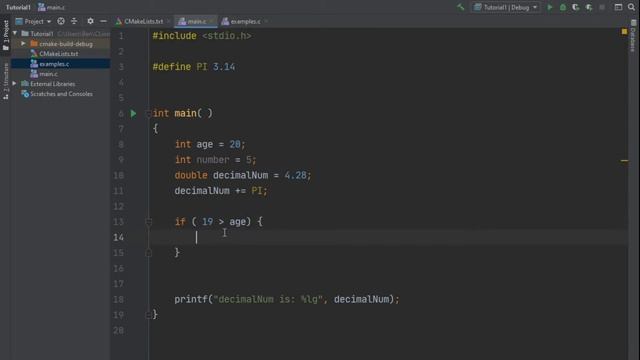Switch to the examples.c editor tab
Image resolution: width=640 pixels, height=360 pixels.
(245, 21)
